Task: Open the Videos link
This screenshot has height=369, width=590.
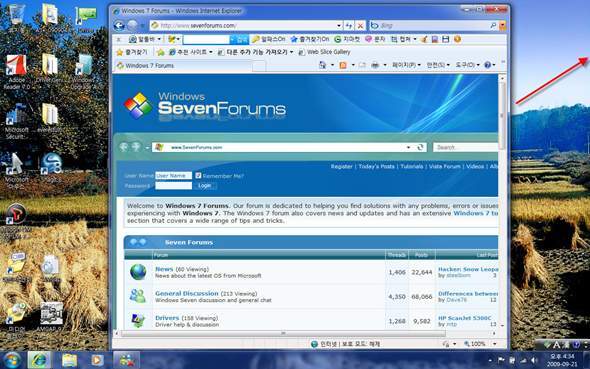Action: point(475,166)
